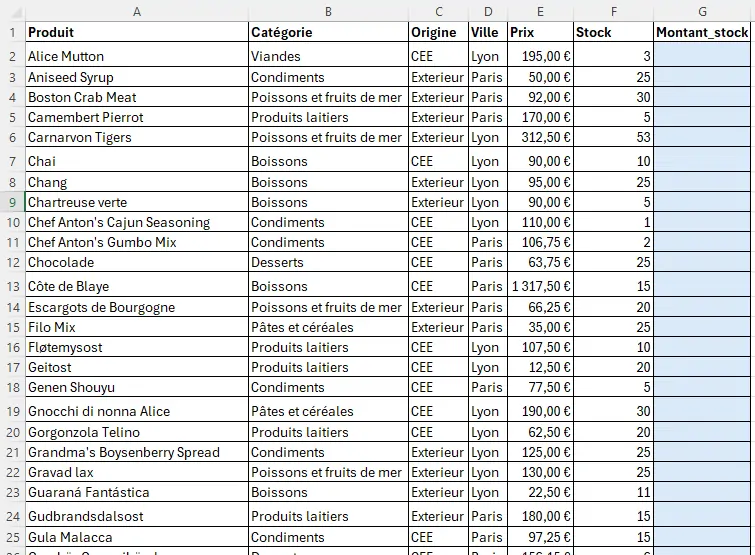Image resolution: width=755 pixels, height=555 pixels.
Task: Select the Chai product cell
Action: point(137,159)
